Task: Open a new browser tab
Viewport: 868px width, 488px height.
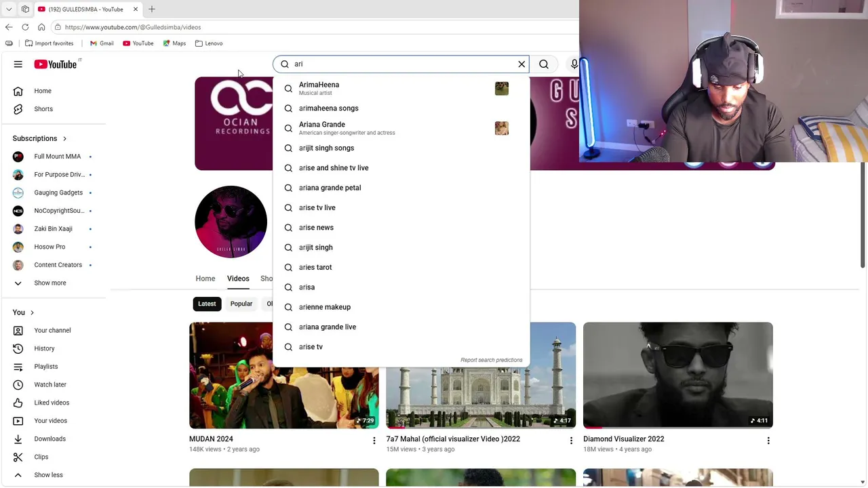Action: pyautogui.click(x=152, y=9)
